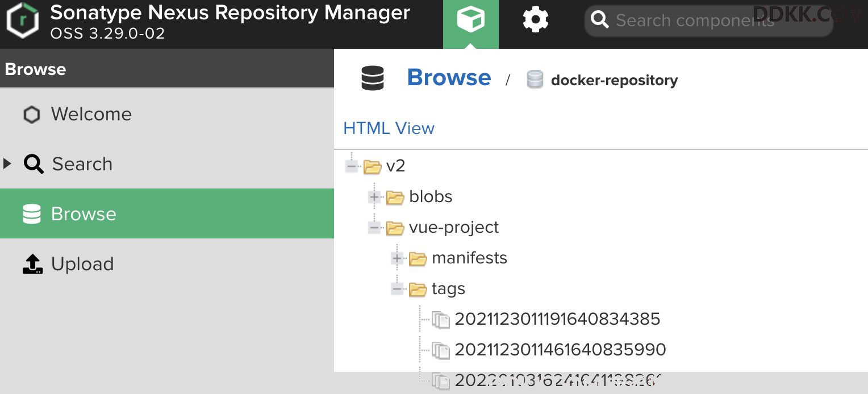Expand the blobs tree node
The height and width of the screenshot is (394, 868).
[x=375, y=197]
